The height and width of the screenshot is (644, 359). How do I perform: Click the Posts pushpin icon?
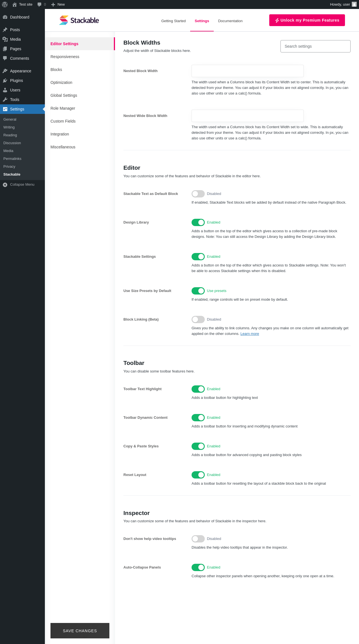click(x=5, y=30)
